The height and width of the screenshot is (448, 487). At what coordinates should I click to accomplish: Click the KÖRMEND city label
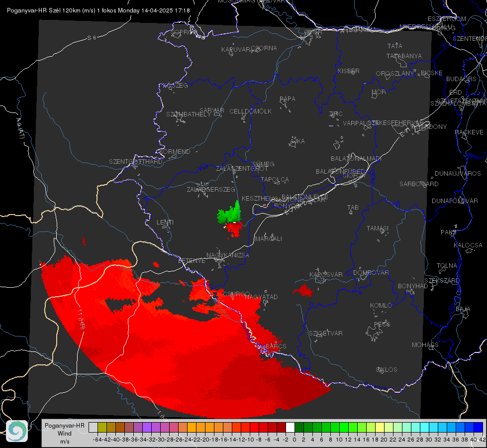tap(174, 152)
